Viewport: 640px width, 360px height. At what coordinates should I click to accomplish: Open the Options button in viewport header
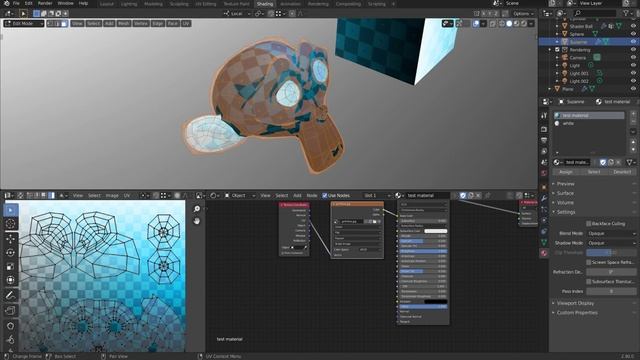click(523, 13)
